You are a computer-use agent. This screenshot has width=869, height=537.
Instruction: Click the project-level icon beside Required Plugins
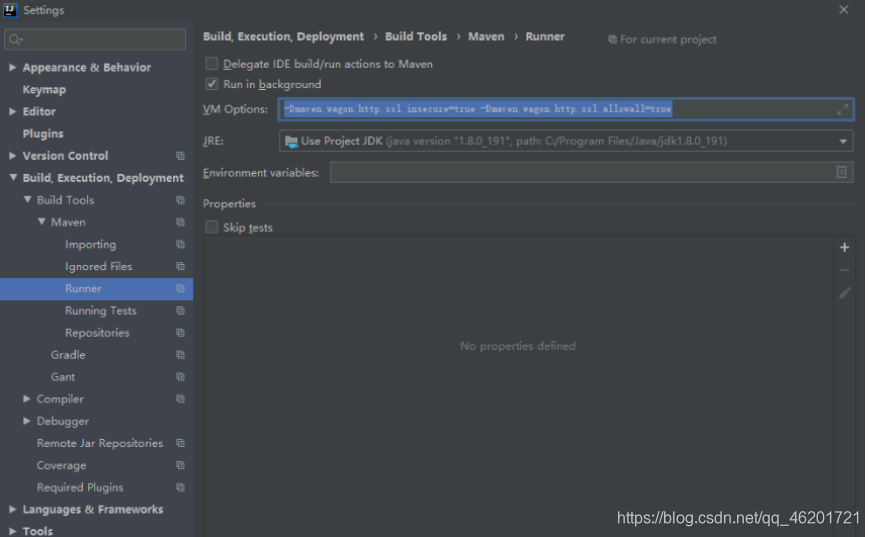(x=180, y=488)
